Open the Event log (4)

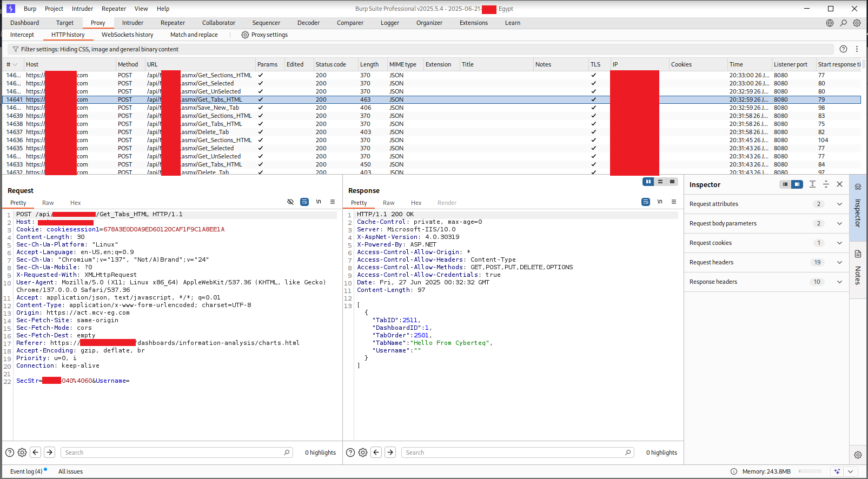(x=26, y=471)
